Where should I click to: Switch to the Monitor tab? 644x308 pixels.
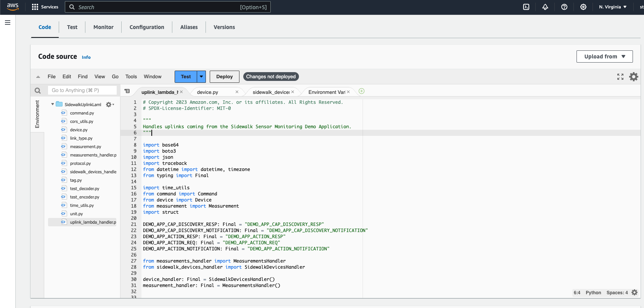point(103,27)
